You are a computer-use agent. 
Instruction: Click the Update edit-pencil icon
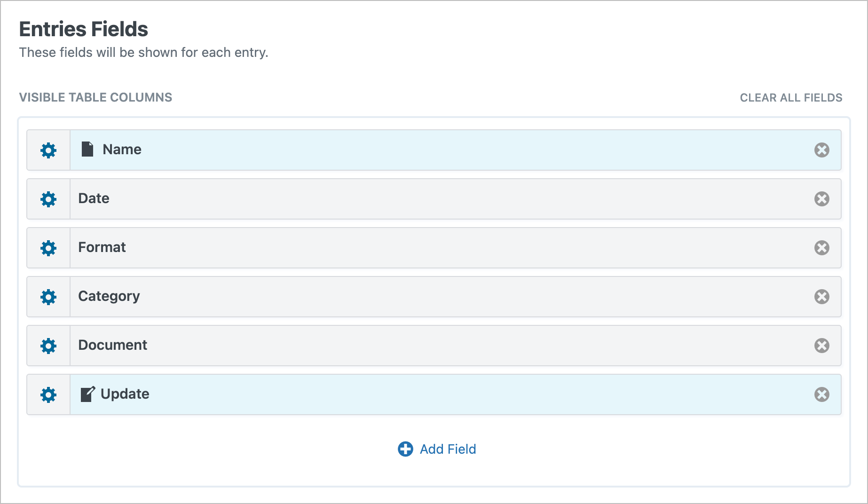88,394
